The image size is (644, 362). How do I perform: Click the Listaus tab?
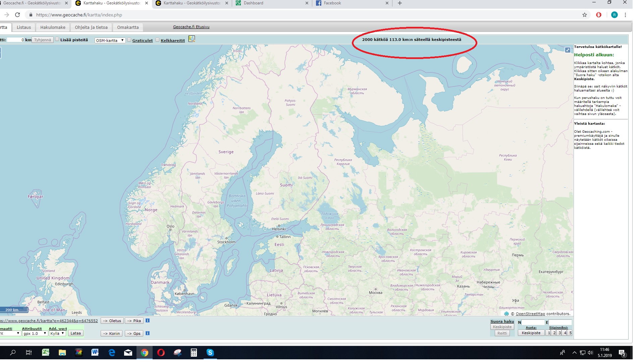(23, 27)
